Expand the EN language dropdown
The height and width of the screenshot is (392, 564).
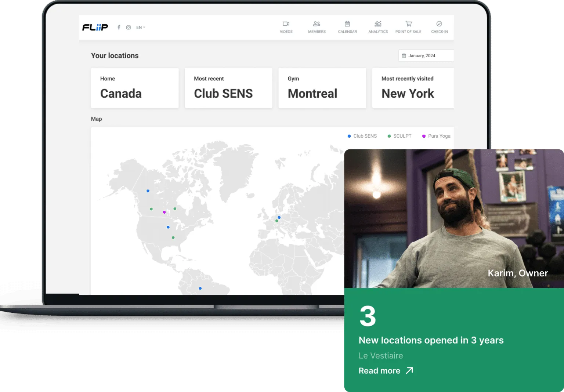(141, 27)
